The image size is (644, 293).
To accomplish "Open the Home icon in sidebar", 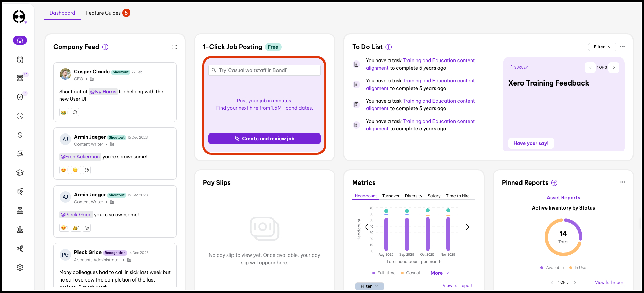I will [x=20, y=40].
